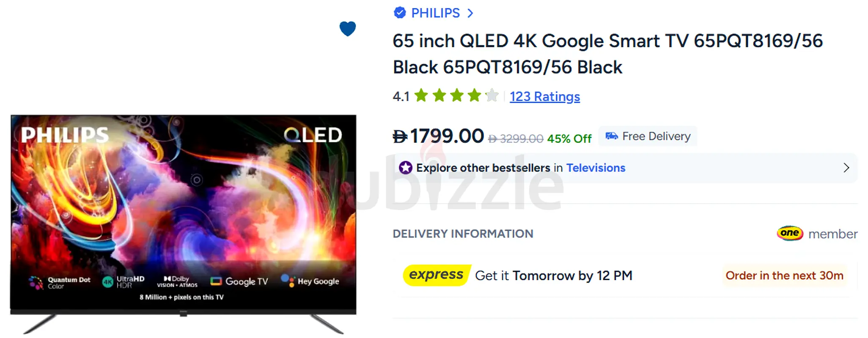Open the 123 Ratings link

544,97
